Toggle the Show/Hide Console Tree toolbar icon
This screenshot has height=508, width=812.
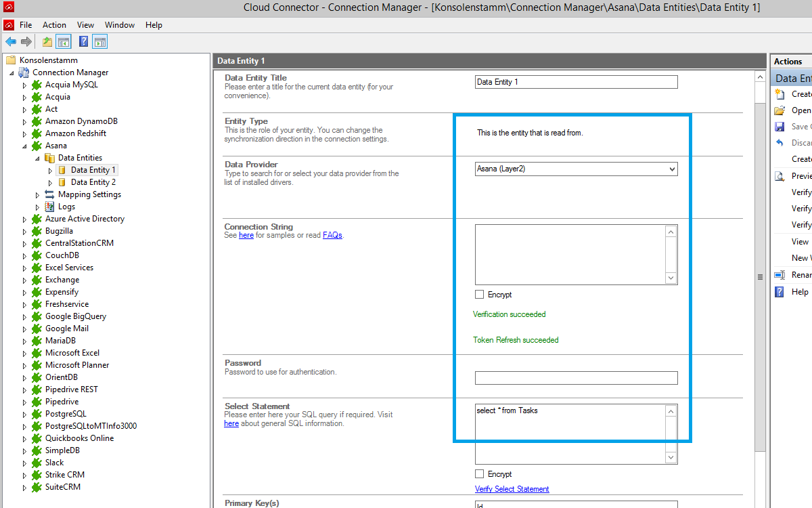[64, 42]
